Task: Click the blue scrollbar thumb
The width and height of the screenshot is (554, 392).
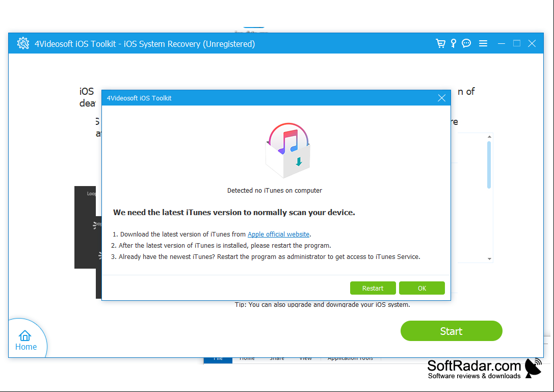Action: [x=489, y=165]
